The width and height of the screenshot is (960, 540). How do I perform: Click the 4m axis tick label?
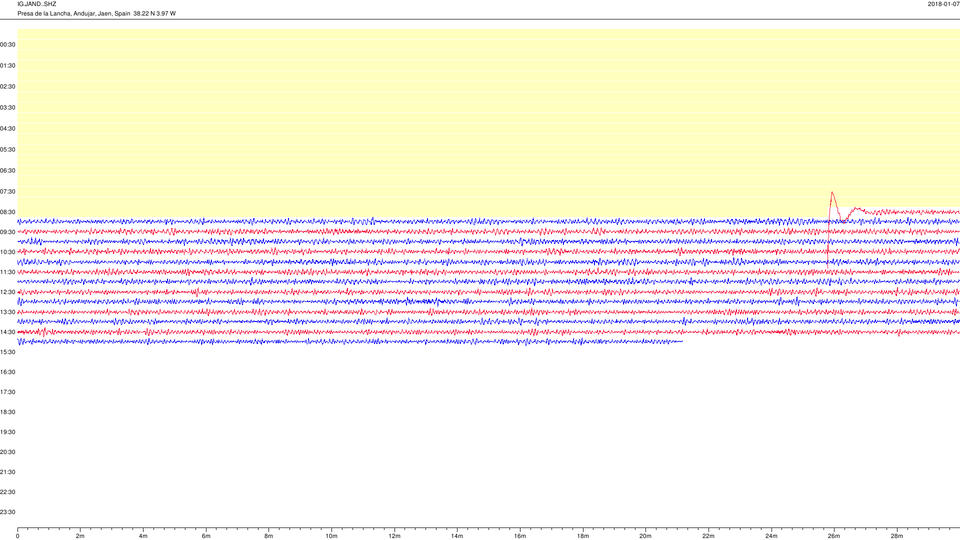[x=143, y=536]
